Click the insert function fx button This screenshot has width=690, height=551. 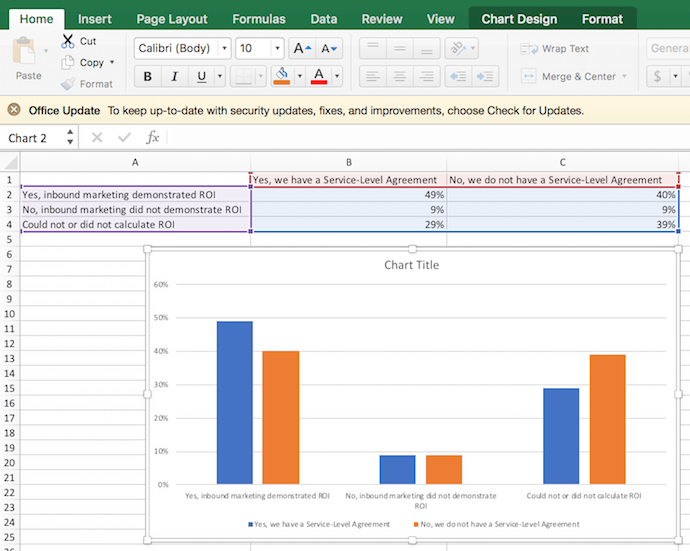pyautogui.click(x=153, y=138)
